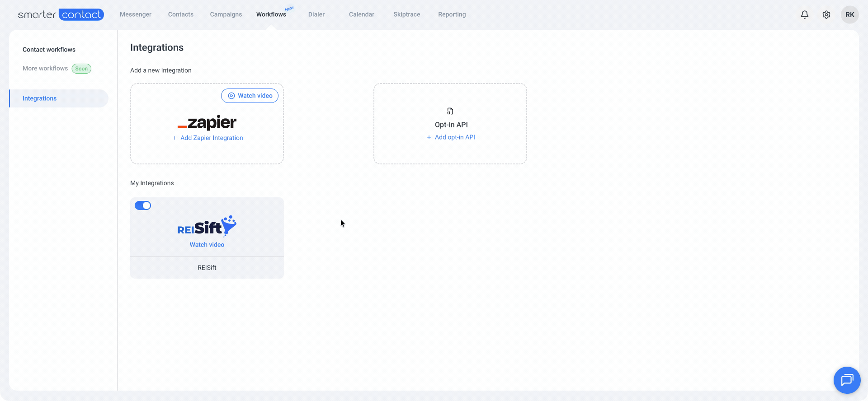Click Watch video button on Zapier card

(250, 96)
